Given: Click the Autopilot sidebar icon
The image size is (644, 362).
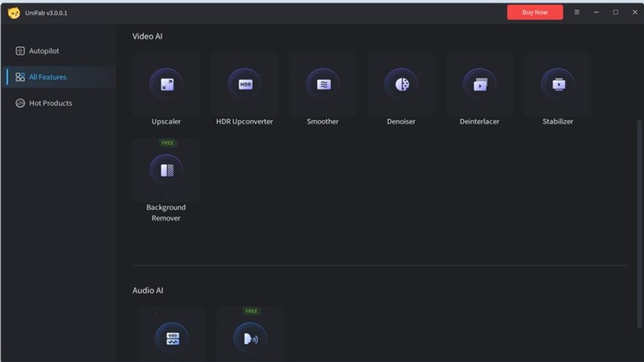Looking at the screenshot, I should (x=20, y=51).
